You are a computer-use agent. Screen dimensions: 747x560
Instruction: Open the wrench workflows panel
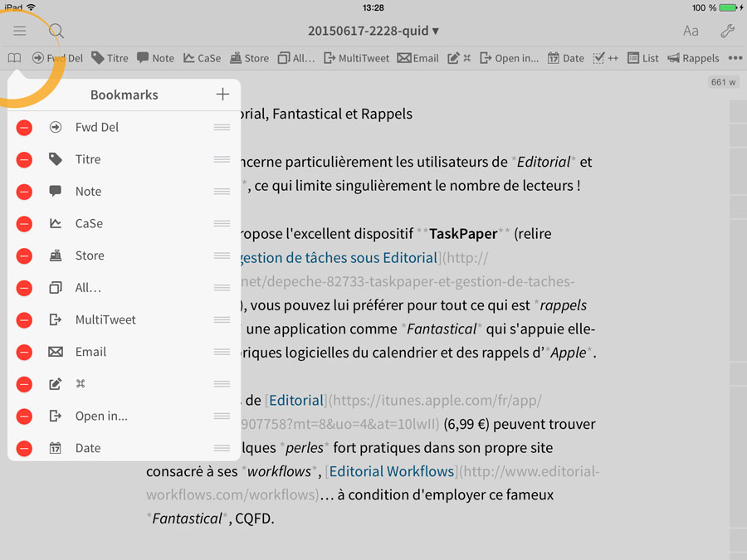[x=727, y=31]
